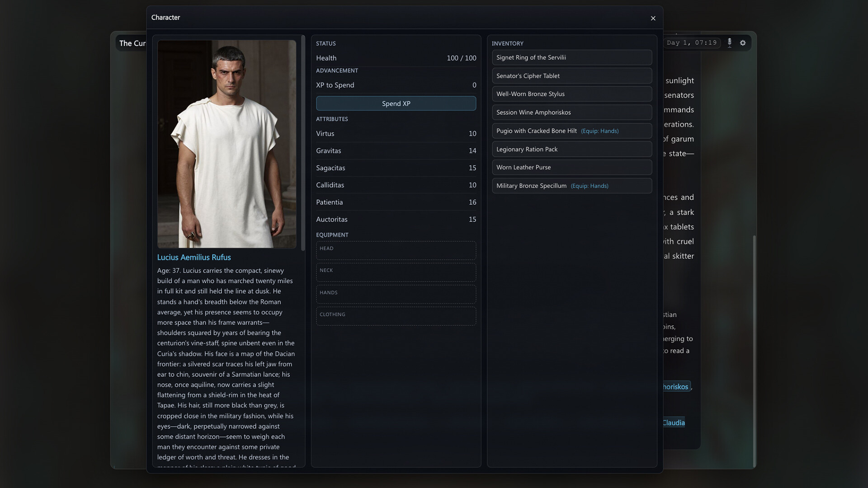Select the Clothing equipment slot
The image size is (868, 488).
(396, 316)
